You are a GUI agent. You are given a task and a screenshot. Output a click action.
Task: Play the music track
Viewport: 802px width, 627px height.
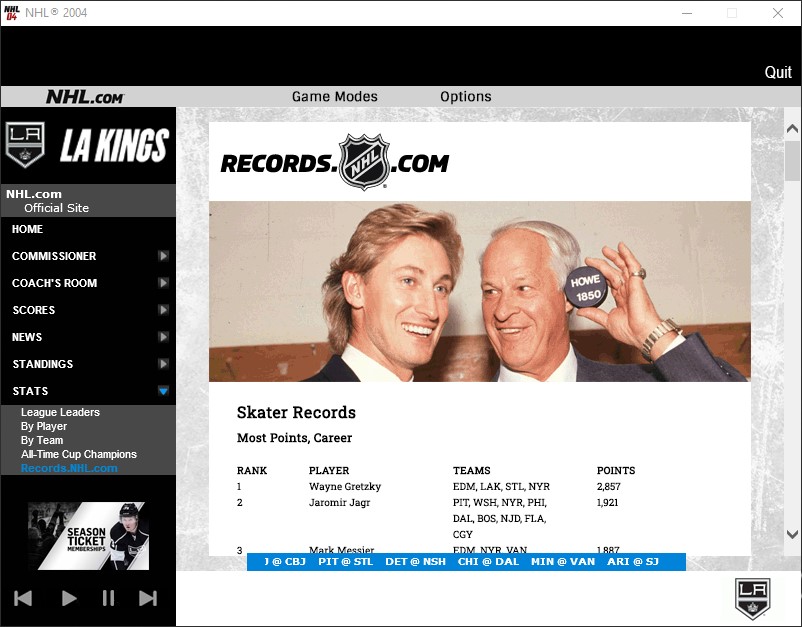coord(69,598)
